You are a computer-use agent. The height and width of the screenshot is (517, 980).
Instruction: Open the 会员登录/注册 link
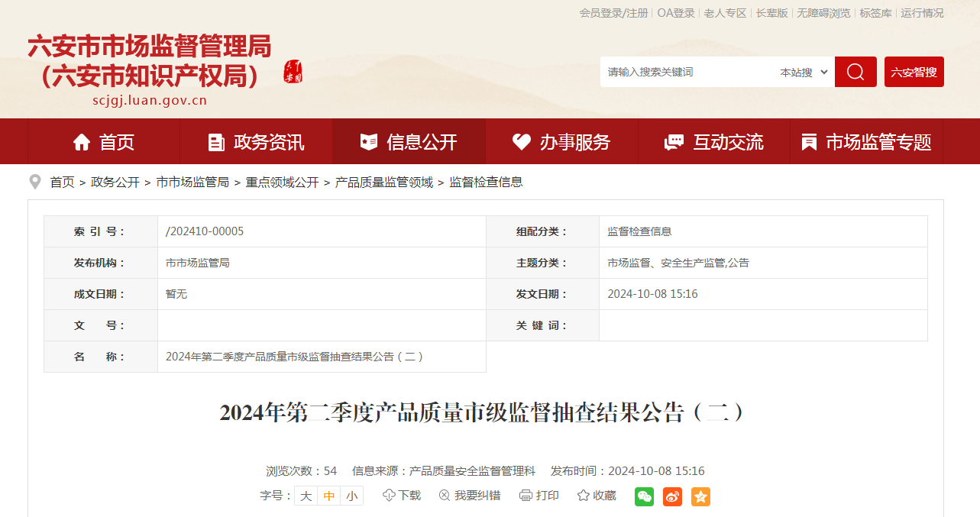point(613,13)
